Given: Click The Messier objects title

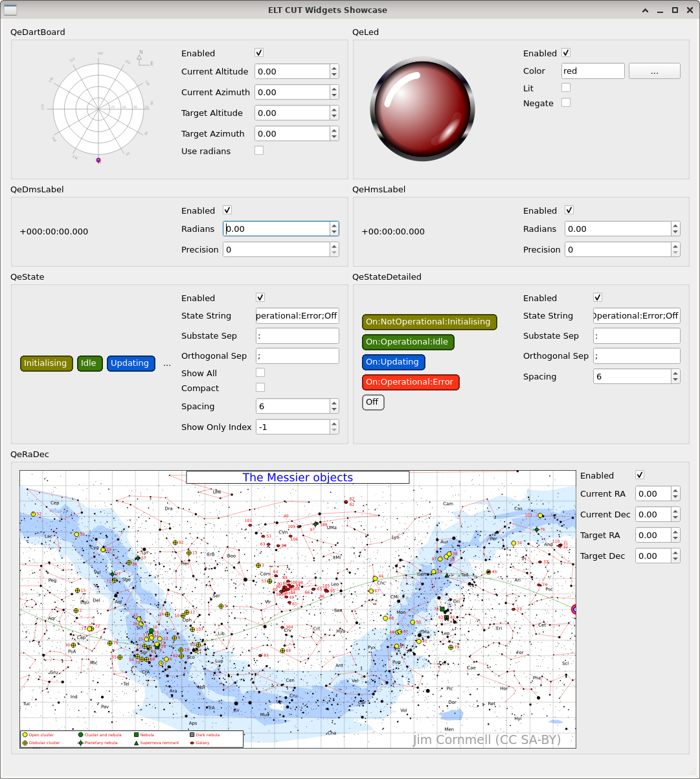Looking at the screenshot, I should click(297, 477).
